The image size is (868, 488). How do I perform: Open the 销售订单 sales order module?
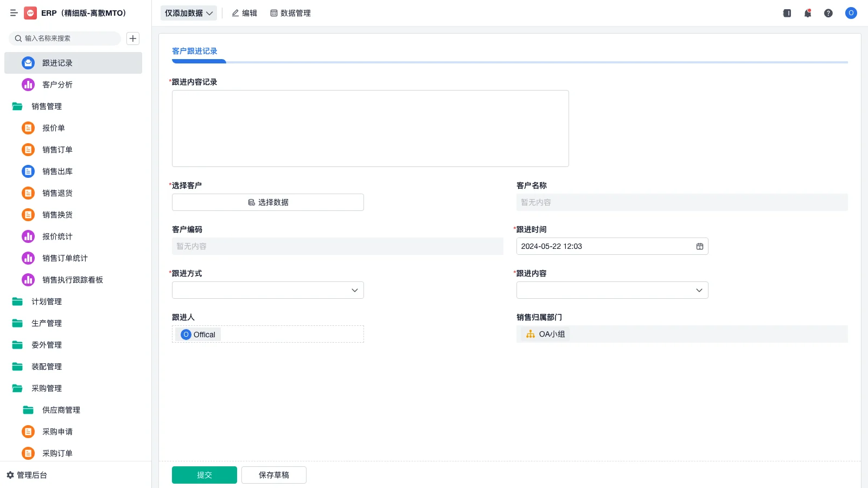click(x=57, y=150)
